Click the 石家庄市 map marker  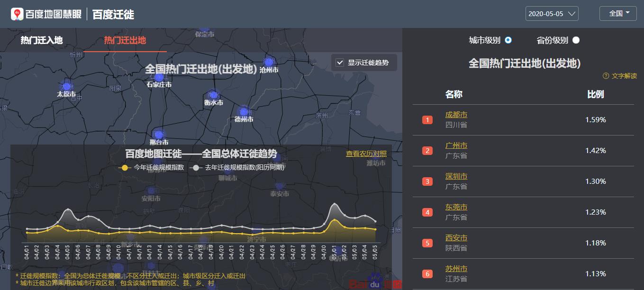(x=159, y=77)
